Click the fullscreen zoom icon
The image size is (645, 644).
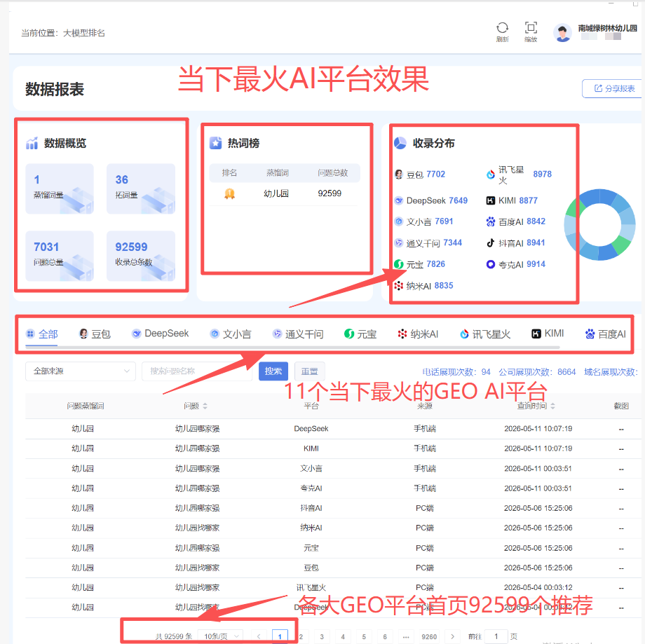(x=531, y=28)
